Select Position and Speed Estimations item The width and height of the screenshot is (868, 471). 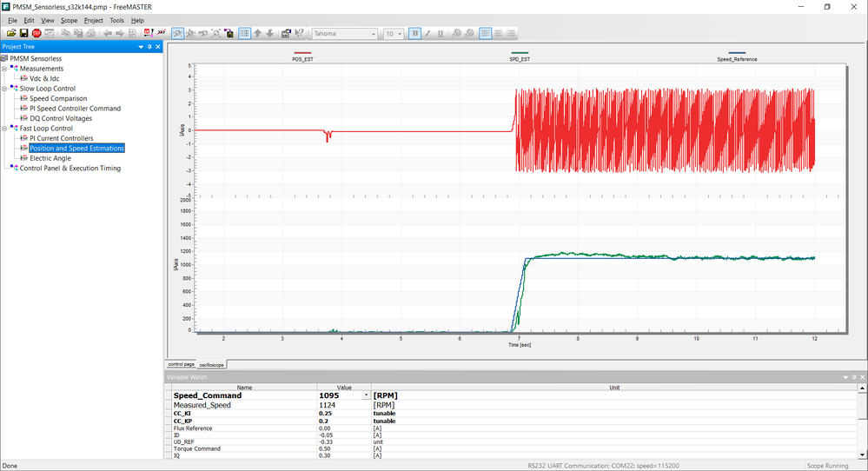[x=77, y=149]
